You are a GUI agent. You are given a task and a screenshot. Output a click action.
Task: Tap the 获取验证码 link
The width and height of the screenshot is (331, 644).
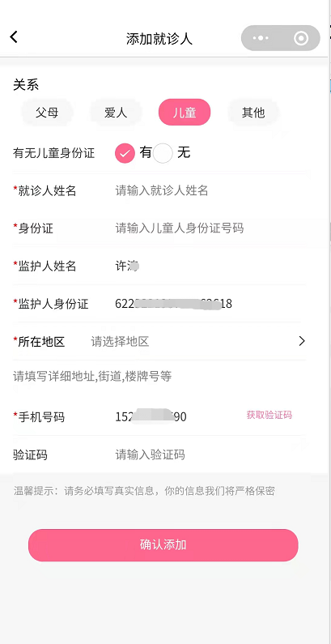pyautogui.click(x=269, y=415)
